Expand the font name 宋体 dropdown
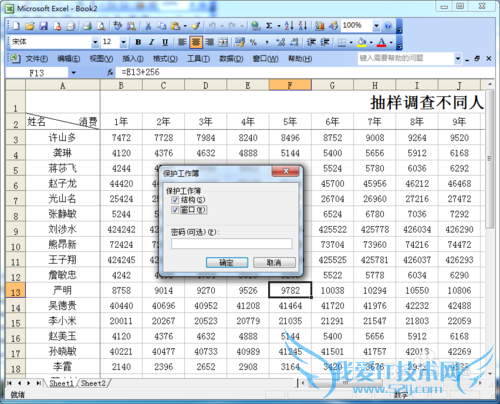500x404 pixels. pos(95,42)
